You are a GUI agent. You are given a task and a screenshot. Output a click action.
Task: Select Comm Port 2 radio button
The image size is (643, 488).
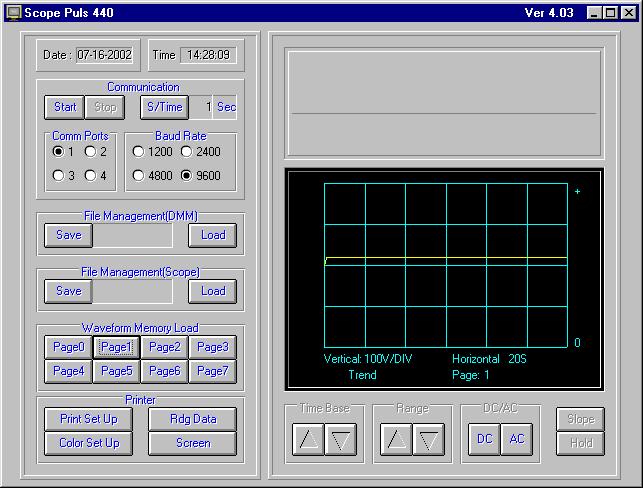(x=90, y=152)
